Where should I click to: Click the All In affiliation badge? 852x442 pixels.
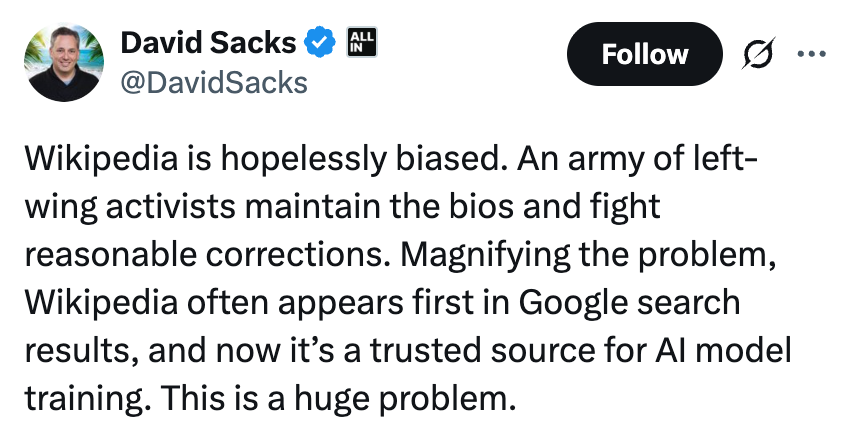(359, 42)
